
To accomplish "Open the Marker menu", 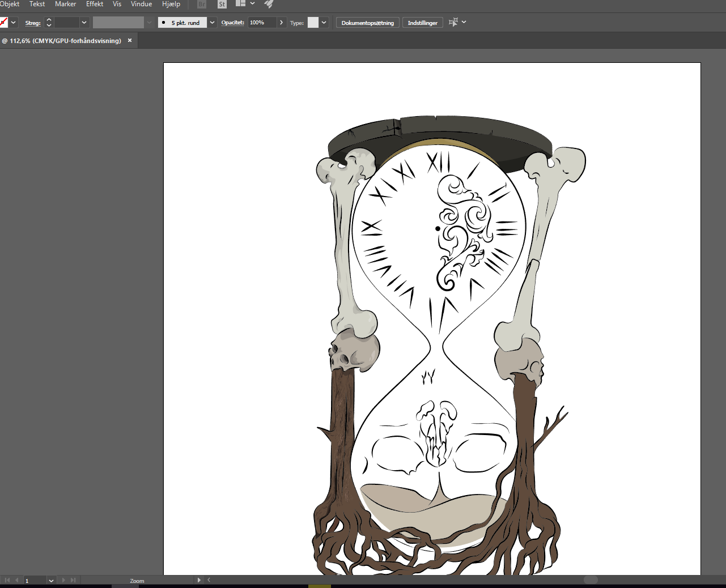I will (65, 4).
